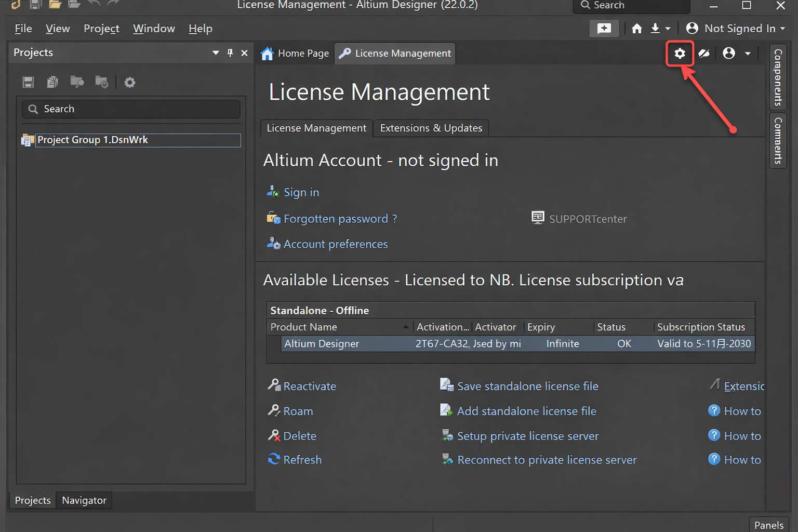Image resolution: width=798 pixels, height=532 pixels.
Task: Click the Activation column header
Action: click(443, 327)
